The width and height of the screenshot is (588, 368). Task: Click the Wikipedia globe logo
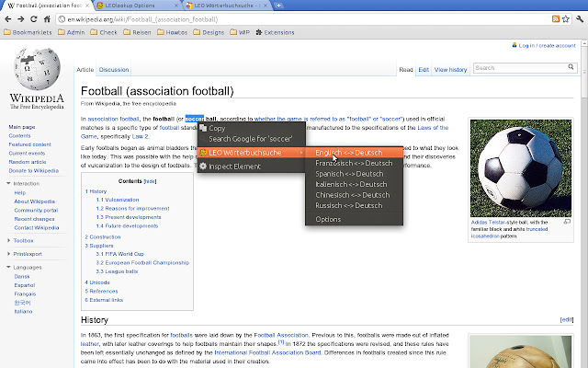tap(37, 69)
